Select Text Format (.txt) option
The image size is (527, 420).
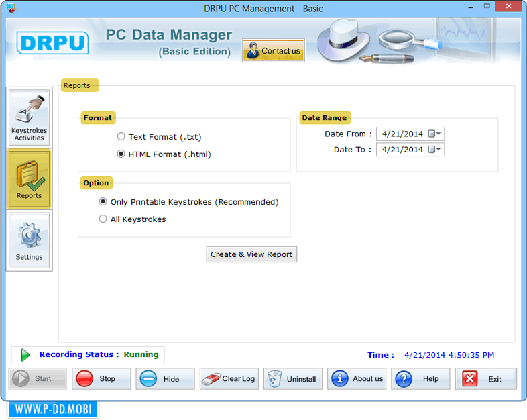(121, 137)
